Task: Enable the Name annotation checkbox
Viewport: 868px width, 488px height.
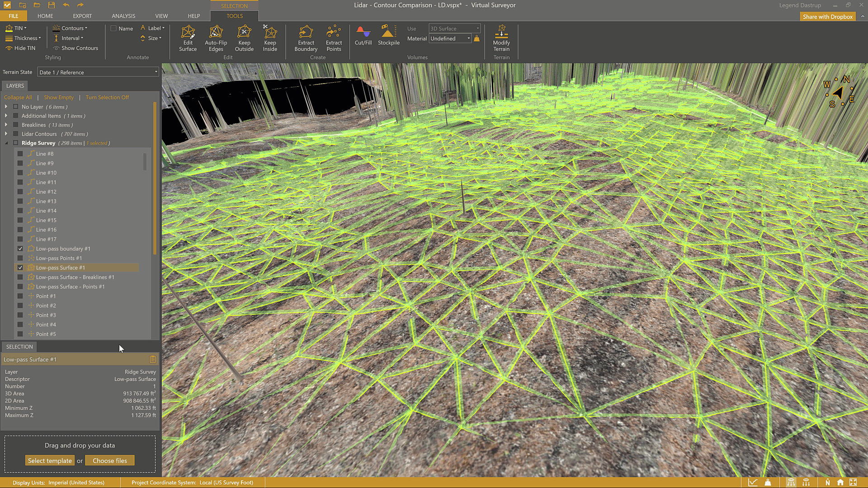Action: 113,28
